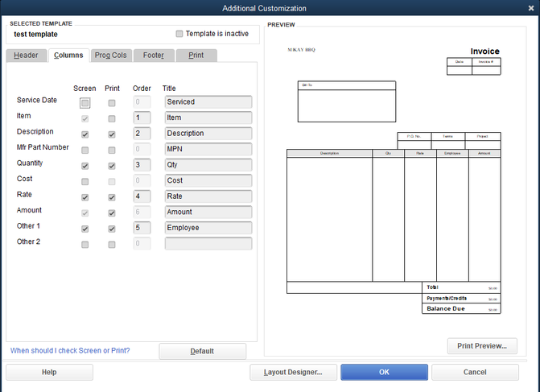Switch to the Header tab
This screenshot has width=540, height=392.
click(26, 56)
